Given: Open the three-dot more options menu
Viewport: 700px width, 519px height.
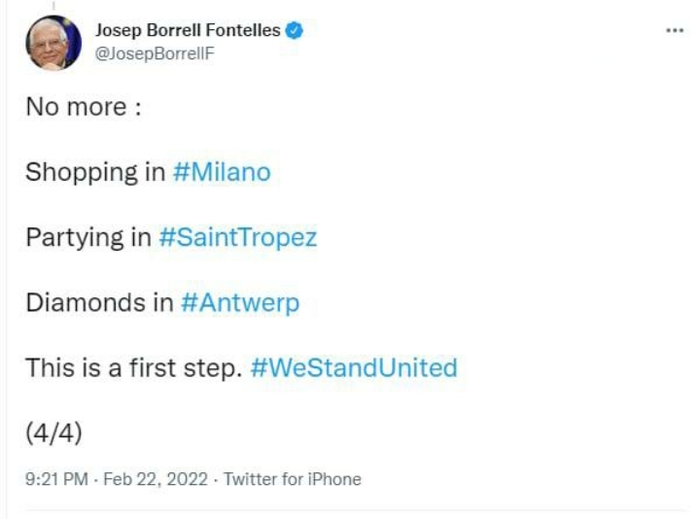Looking at the screenshot, I should pos(674,30).
